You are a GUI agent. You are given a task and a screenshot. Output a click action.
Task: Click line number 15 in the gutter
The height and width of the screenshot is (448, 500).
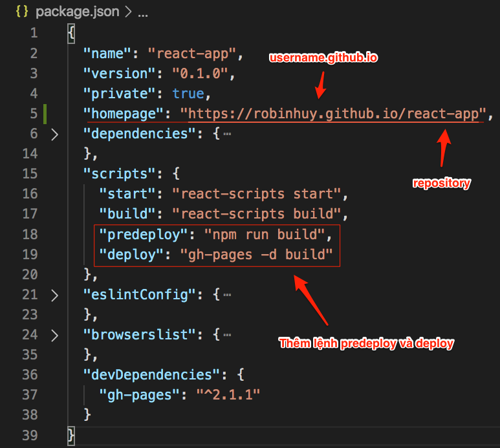click(x=30, y=174)
